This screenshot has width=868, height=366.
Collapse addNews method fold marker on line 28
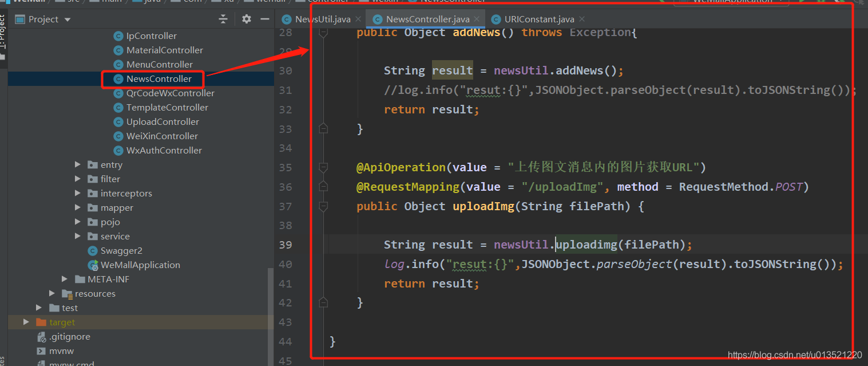tap(323, 33)
